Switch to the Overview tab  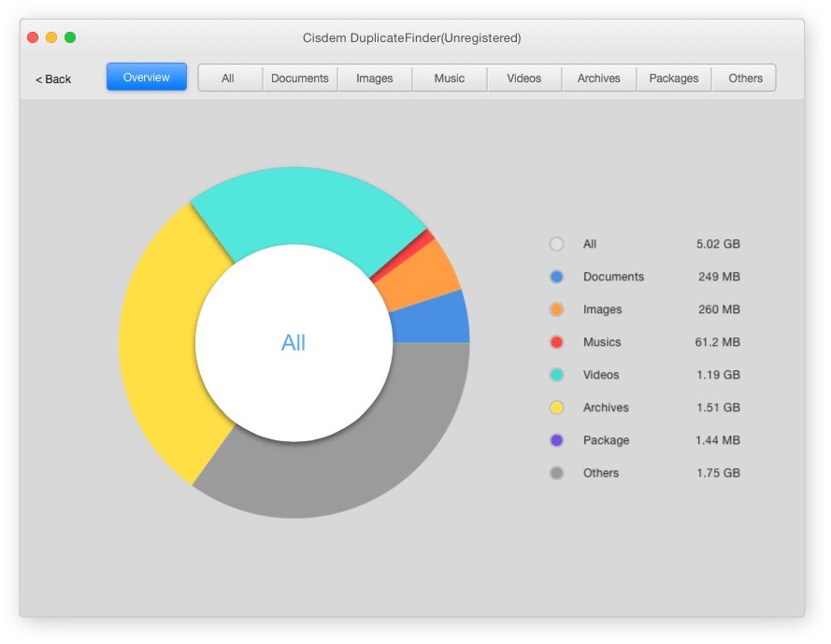point(147,78)
